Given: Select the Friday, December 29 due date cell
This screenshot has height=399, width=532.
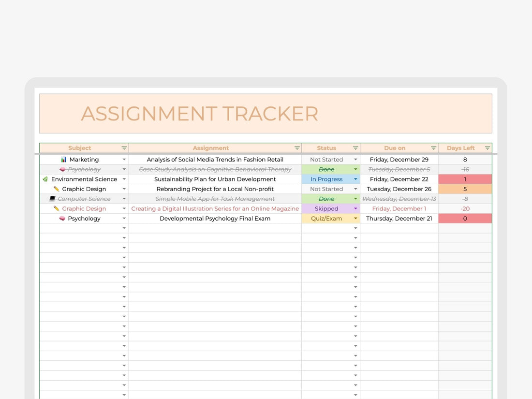Looking at the screenshot, I should coord(399,159).
